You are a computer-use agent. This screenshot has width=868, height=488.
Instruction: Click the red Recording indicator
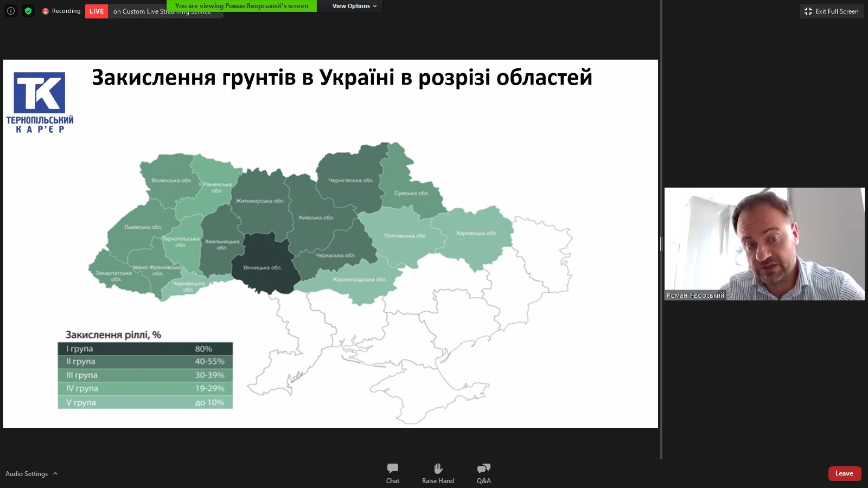pyautogui.click(x=61, y=11)
